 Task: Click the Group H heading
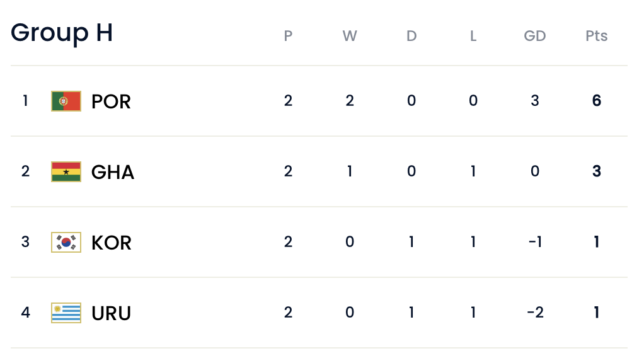point(62,33)
